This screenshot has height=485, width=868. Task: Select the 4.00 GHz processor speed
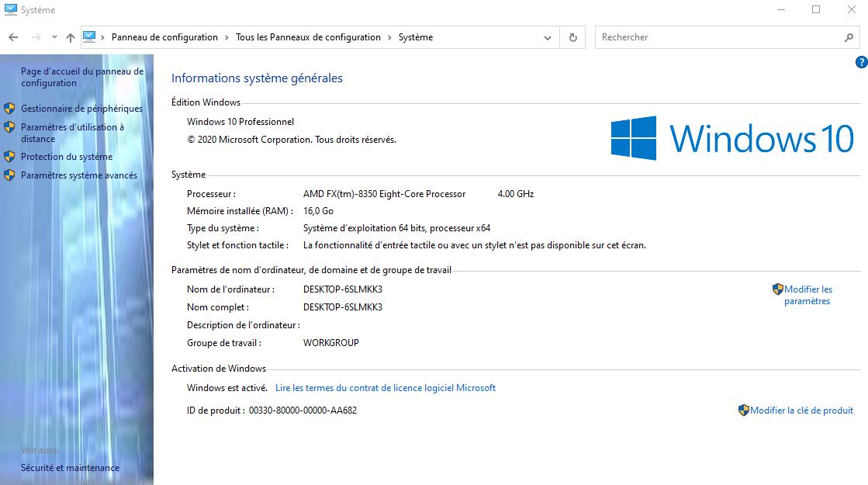coord(516,194)
